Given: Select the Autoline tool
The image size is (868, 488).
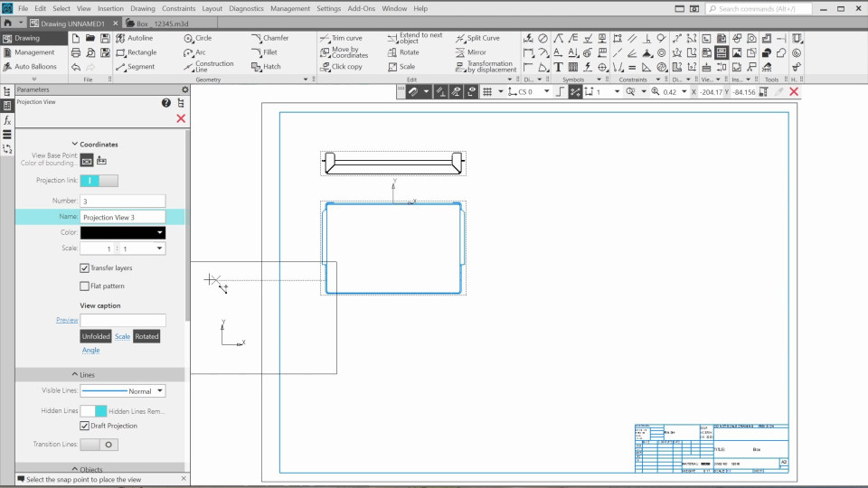Looking at the screenshot, I should click(x=134, y=39).
